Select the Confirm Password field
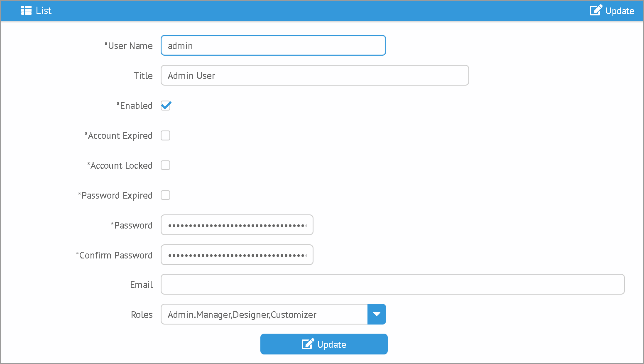This screenshot has height=364, width=644. point(237,255)
